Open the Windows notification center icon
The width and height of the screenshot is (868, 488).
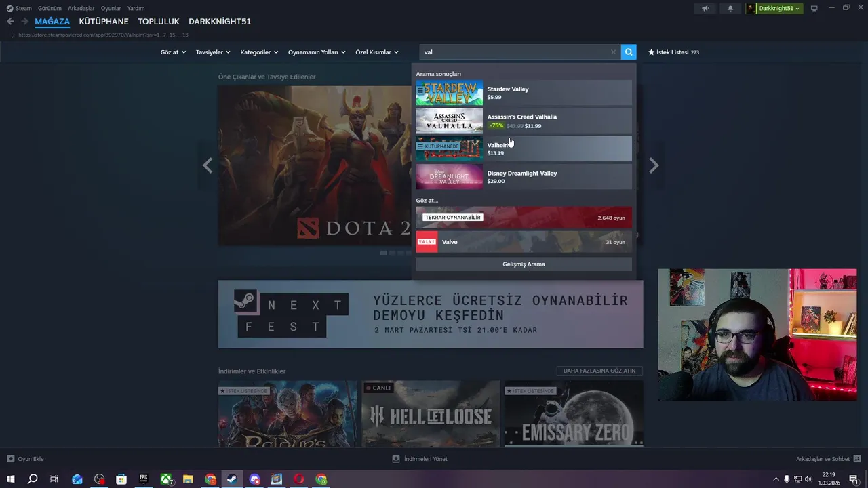pyautogui.click(x=854, y=479)
